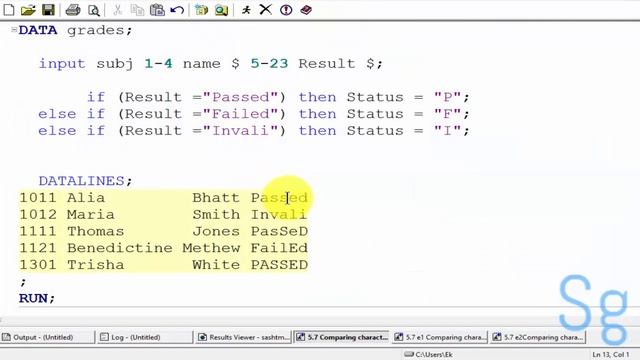Click the Status = "P" assignment

[x=408, y=97]
